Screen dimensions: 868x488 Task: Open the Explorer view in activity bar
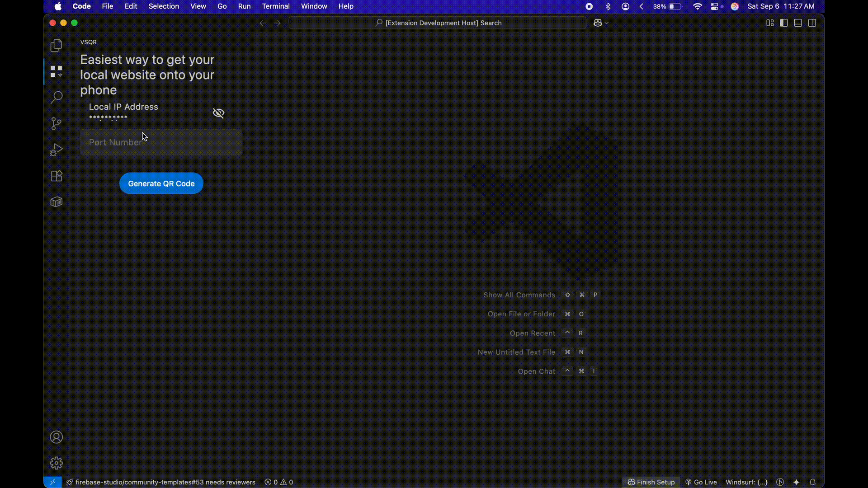pos(56,45)
